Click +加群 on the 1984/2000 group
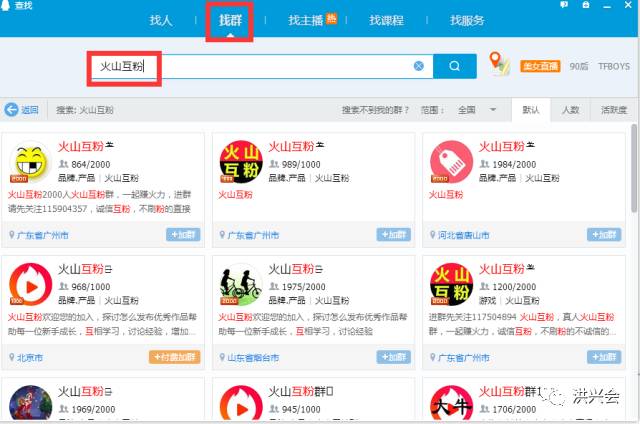Image resolution: width=640 pixels, height=424 pixels. (604, 235)
